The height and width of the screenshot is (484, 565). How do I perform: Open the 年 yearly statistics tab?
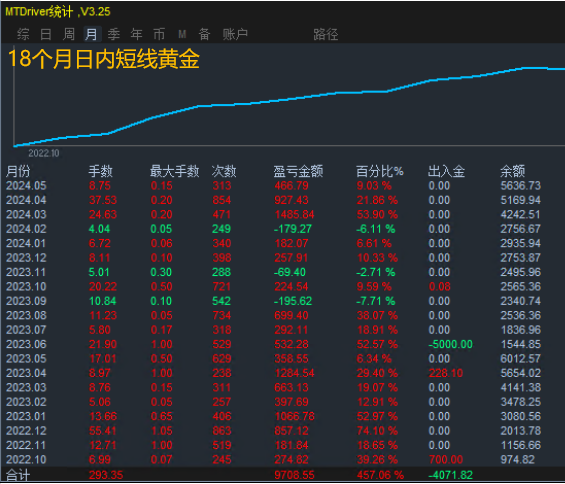(x=137, y=34)
